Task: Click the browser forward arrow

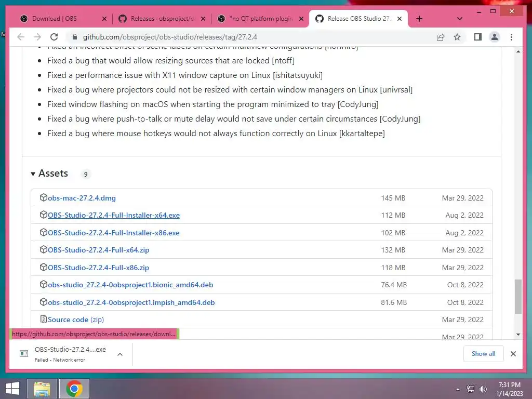Action: click(37, 37)
